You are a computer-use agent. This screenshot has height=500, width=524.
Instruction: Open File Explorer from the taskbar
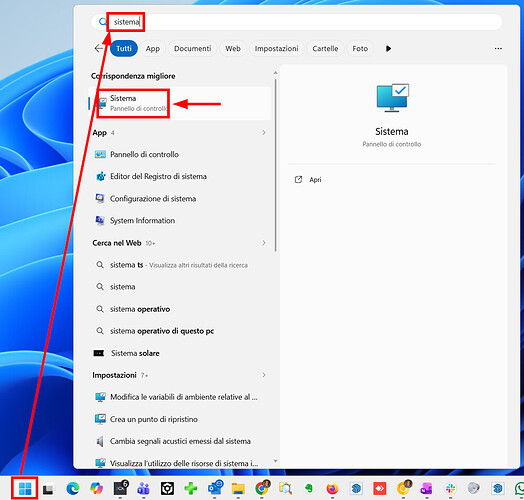click(x=238, y=489)
